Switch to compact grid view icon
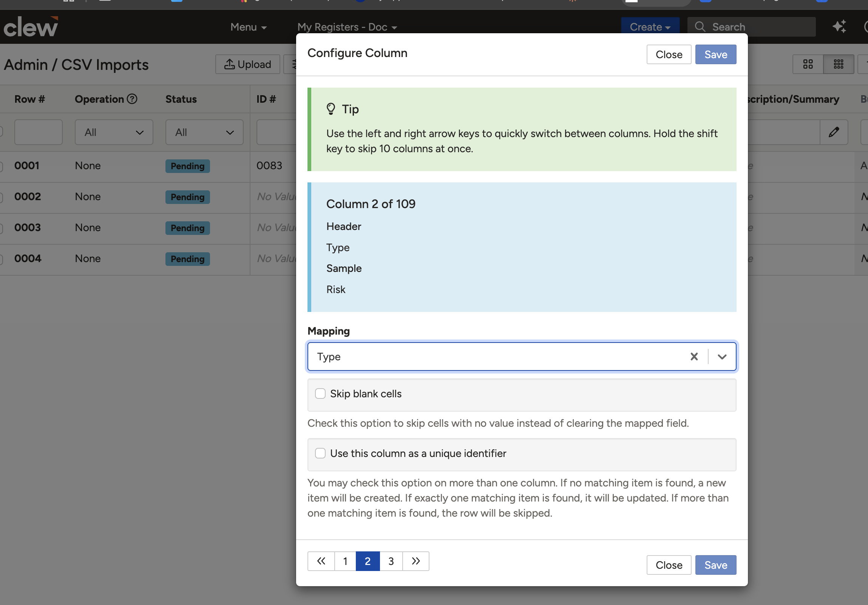868x605 pixels. point(839,64)
